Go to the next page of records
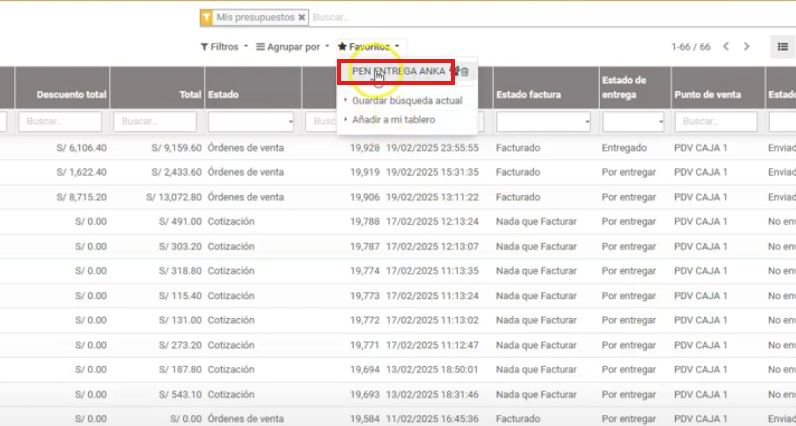This screenshot has height=426, width=796. pos(746,47)
